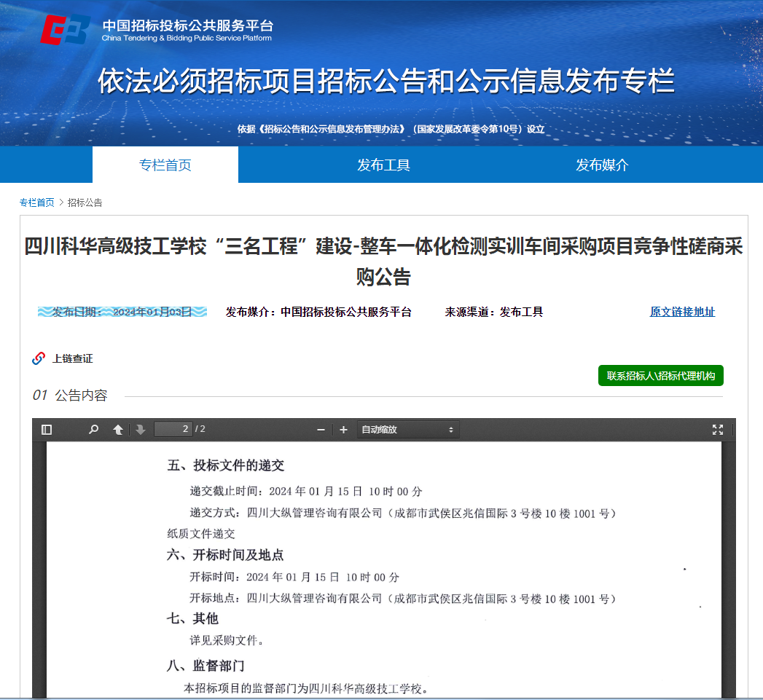Click 本招标项目的监督部门 sentence
763x700 pixels.
pos(306,688)
